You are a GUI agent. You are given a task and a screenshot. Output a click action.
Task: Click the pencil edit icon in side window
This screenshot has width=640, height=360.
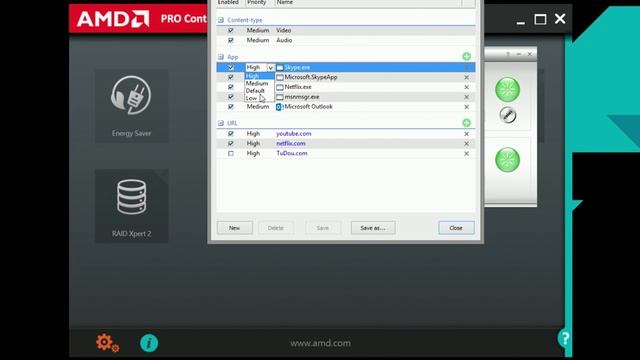(x=508, y=116)
